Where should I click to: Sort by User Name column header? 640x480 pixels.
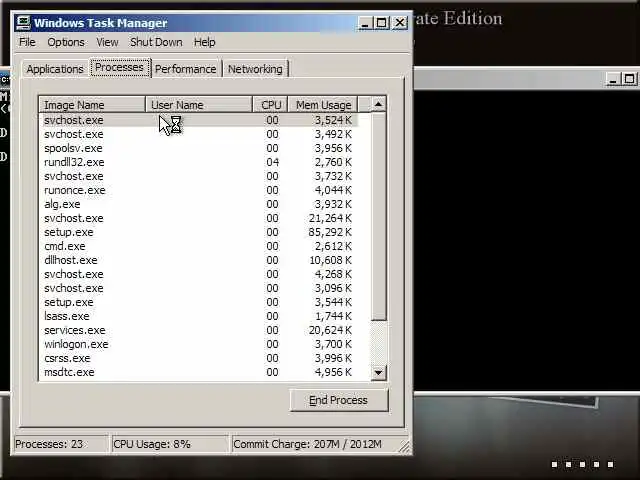pos(199,105)
